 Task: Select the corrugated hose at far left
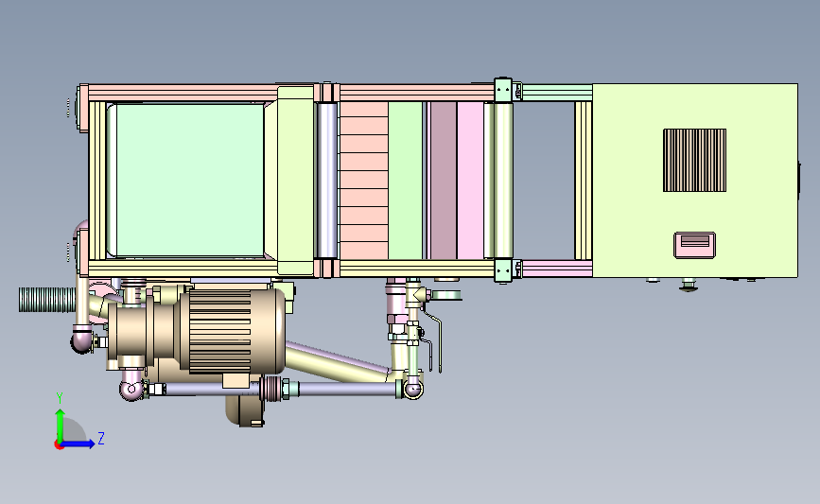[47, 300]
